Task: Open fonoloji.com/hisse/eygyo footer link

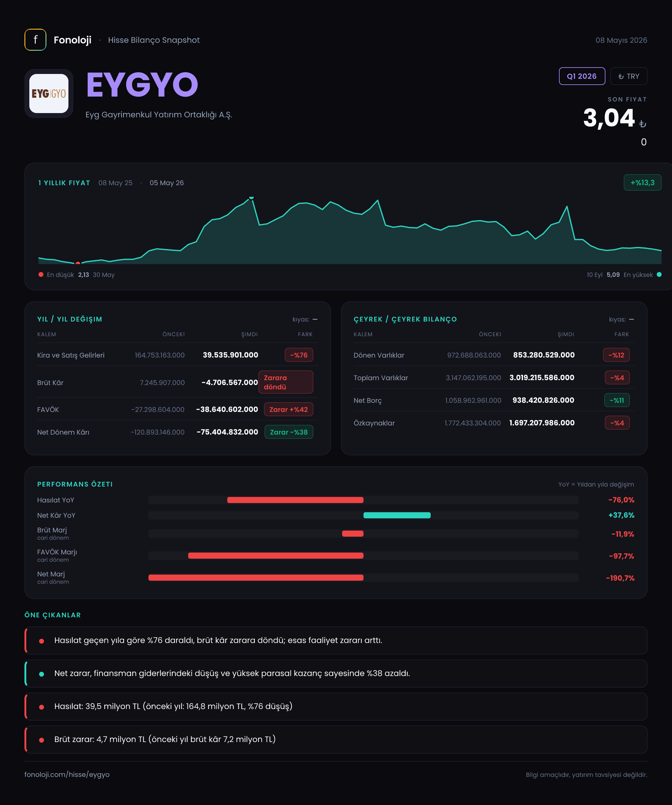Action: coord(67,774)
